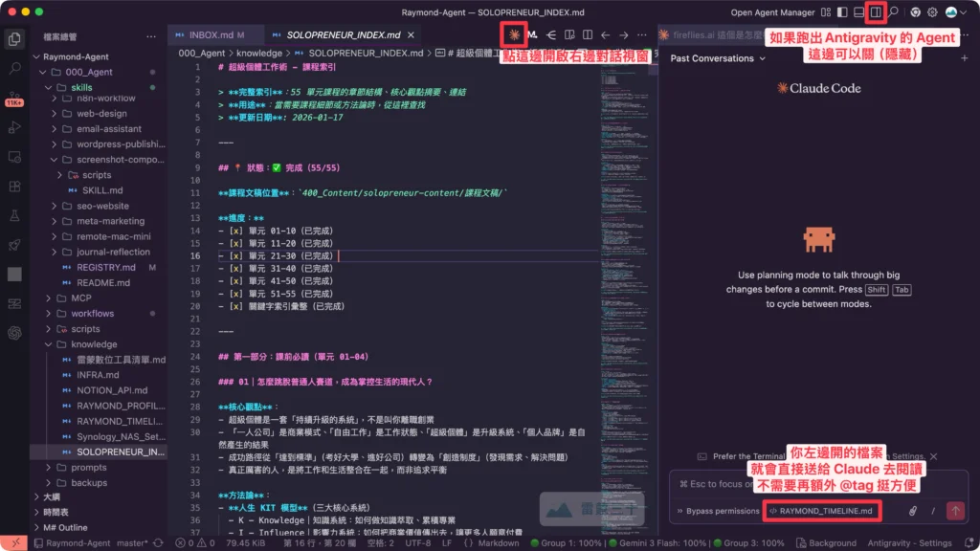Open Claude Code via the flower toolbar icon
This screenshot has height=551, width=980.
click(x=514, y=33)
